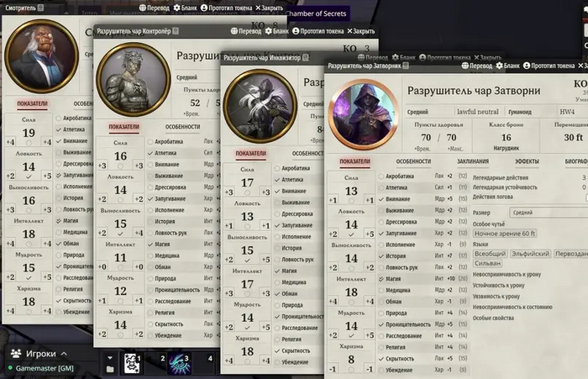Screen dimensions: 588x379
Task: Activate macro in hotbar slot 1
Action: click(132, 363)
